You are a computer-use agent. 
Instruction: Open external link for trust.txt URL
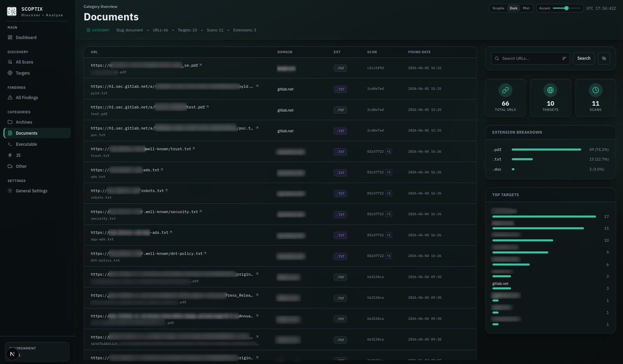click(194, 149)
